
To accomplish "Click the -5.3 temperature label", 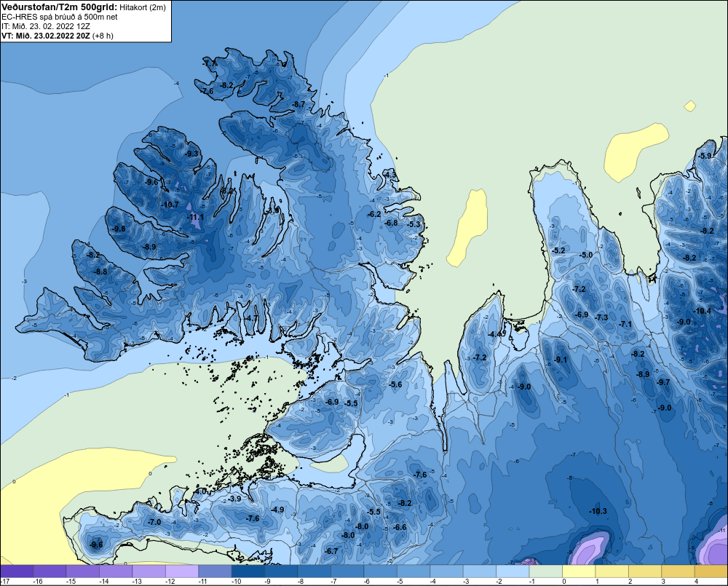I will tap(414, 224).
